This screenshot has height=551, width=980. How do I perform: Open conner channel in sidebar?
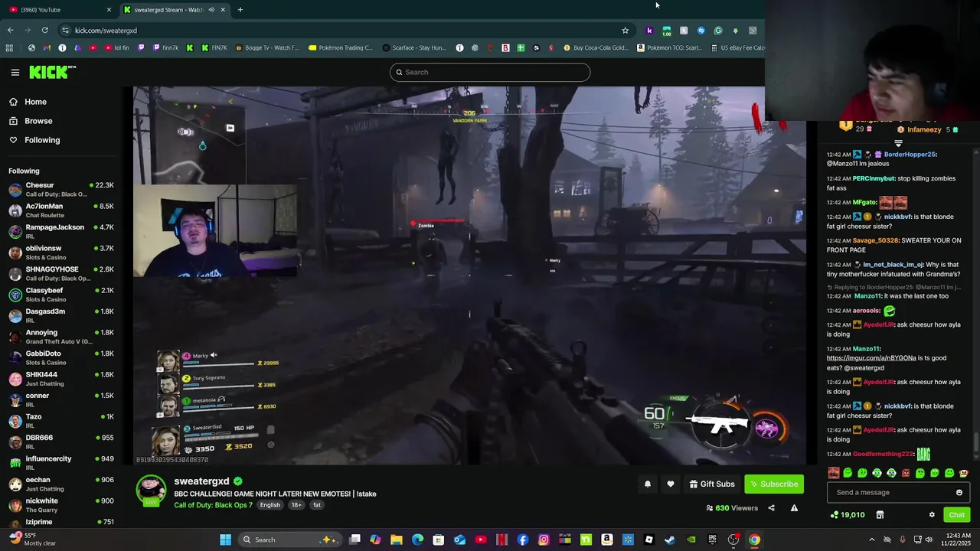click(x=61, y=400)
